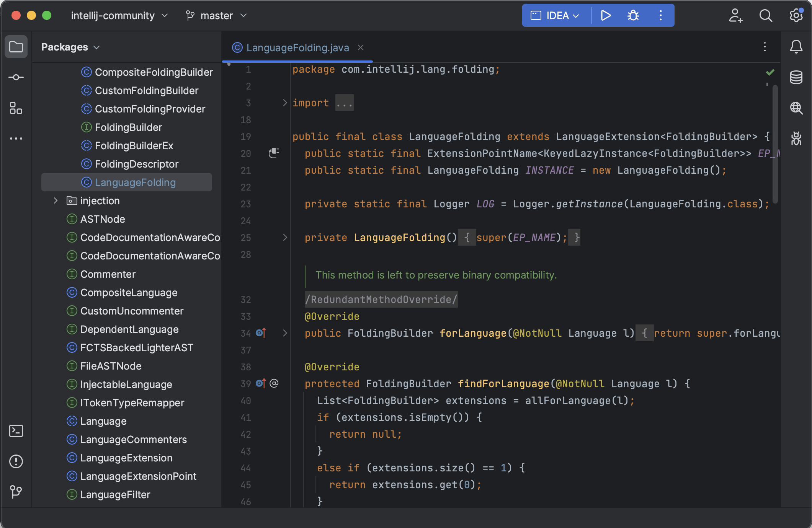
Task: Select CompositeFoldingBuilder in the tree
Action: click(154, 72)
